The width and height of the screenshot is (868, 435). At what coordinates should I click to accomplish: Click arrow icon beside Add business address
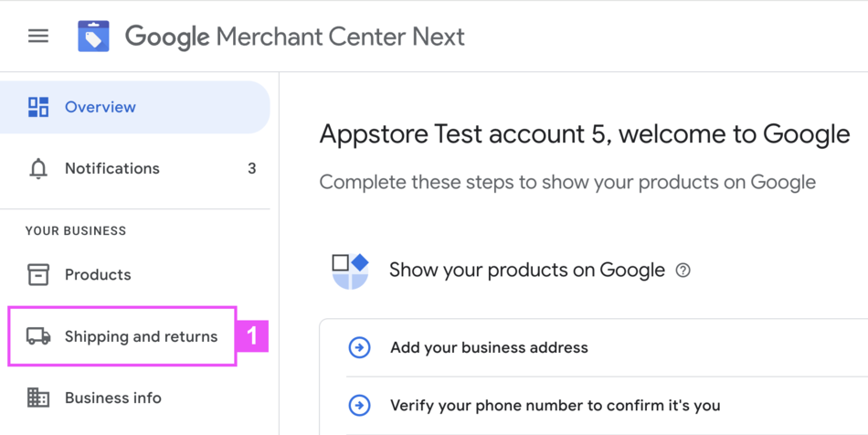point(360,348)
